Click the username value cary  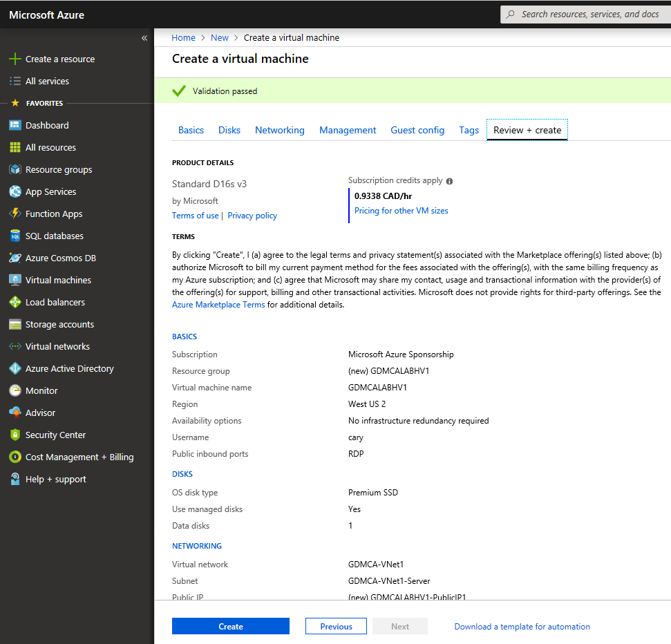(356, 438)
